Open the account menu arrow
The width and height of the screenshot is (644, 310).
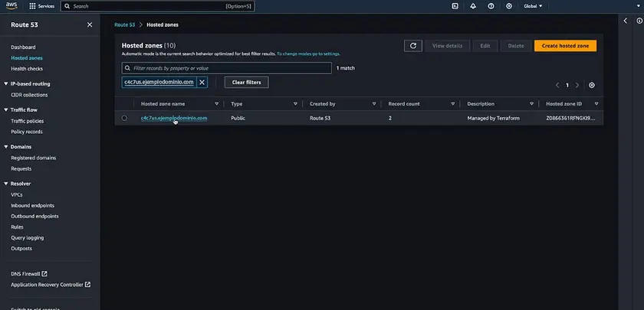638,6
